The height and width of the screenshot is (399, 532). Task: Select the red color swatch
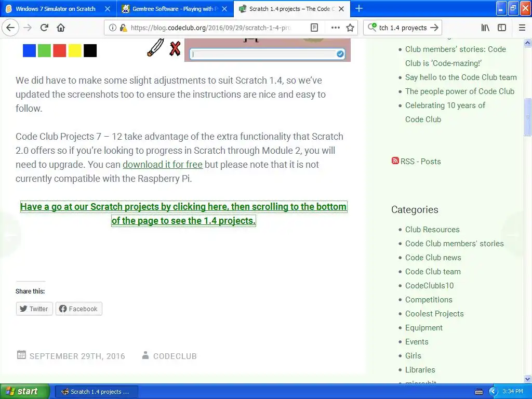(x=60, y=50)
